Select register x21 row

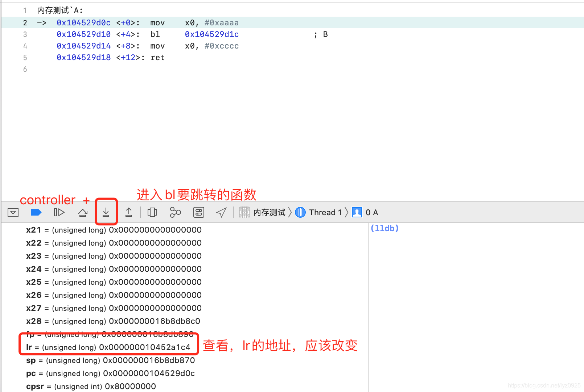(114, 230)
